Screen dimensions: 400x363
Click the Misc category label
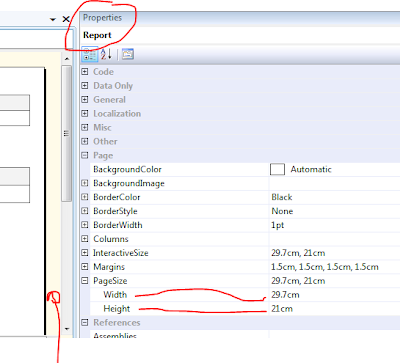[x=102, y=127]
